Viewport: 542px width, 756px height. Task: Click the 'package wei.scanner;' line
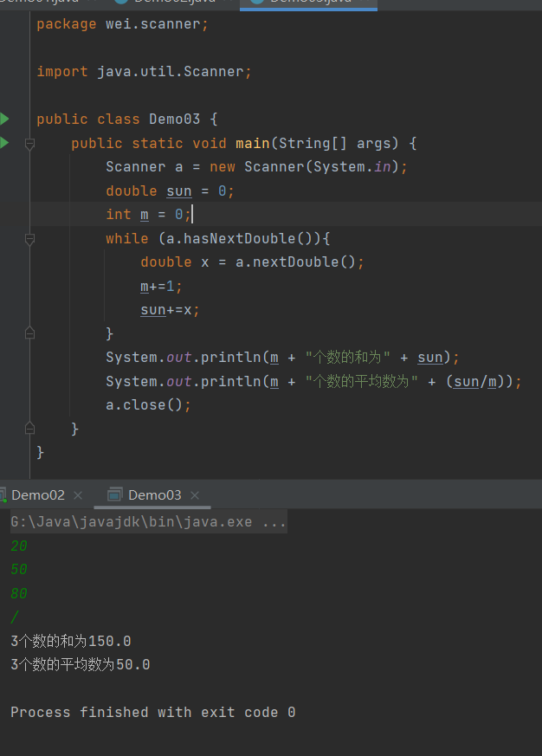pyautogui.click(x=122, y=24)
